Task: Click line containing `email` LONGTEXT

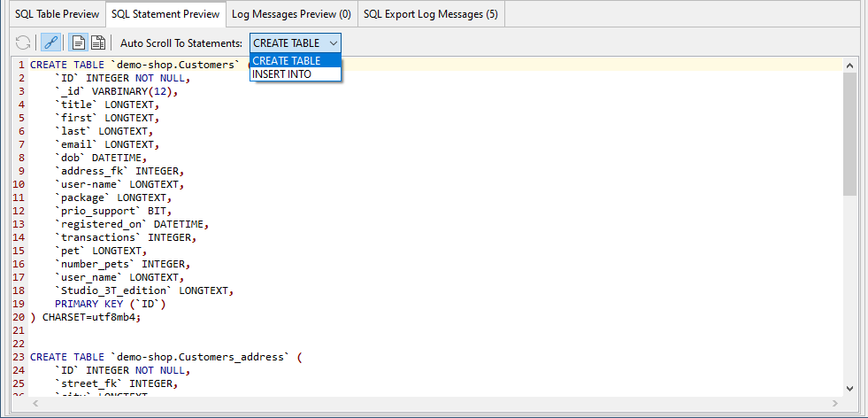Action: (x=106, y=144)
